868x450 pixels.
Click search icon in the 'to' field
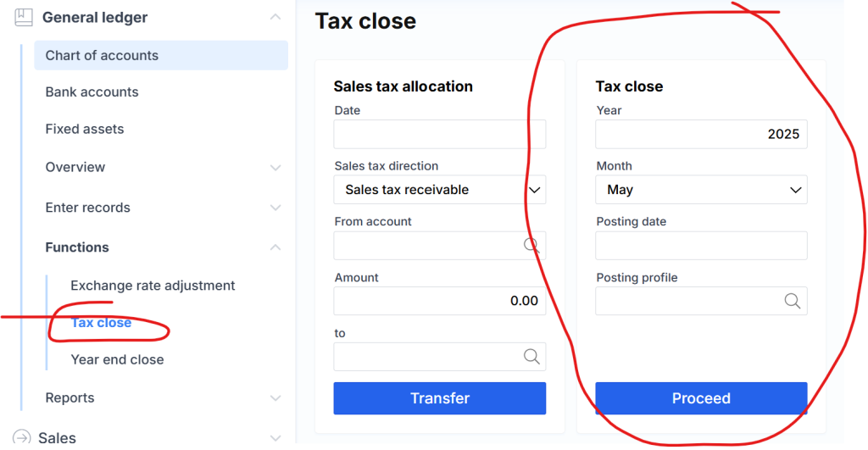tap(531, 357)
